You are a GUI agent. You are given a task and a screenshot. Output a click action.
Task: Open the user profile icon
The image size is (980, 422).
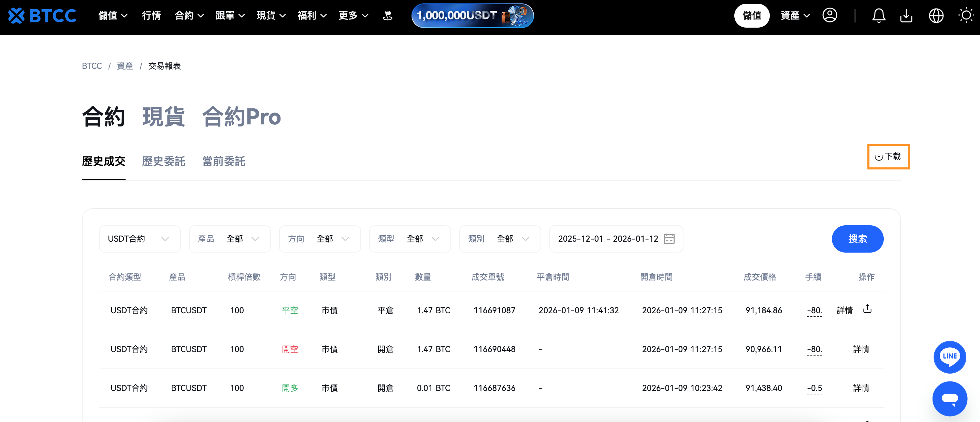pos(830,16)
